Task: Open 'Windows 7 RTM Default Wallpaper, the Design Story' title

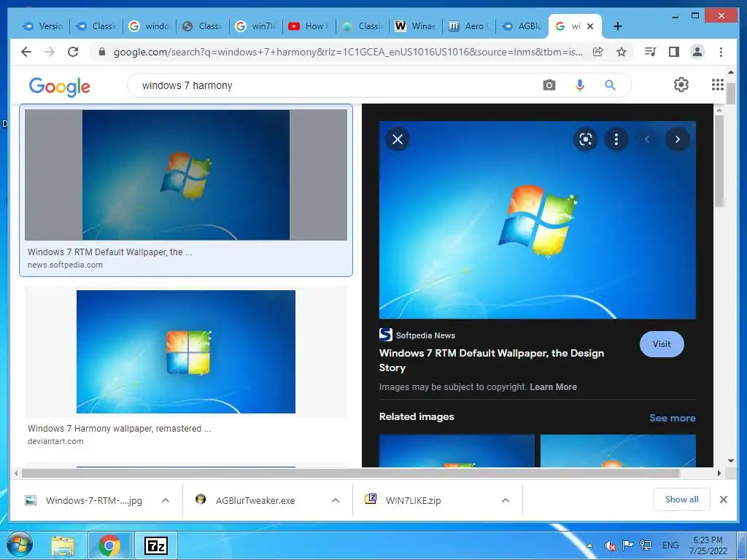Action: point(492,360)
